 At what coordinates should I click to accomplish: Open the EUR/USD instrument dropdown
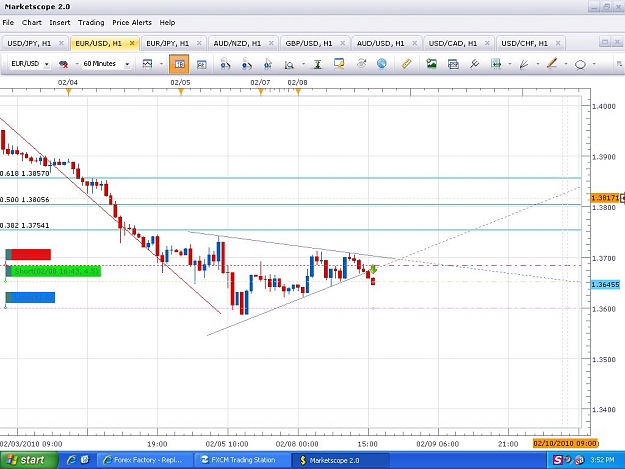tap(47, 64)
